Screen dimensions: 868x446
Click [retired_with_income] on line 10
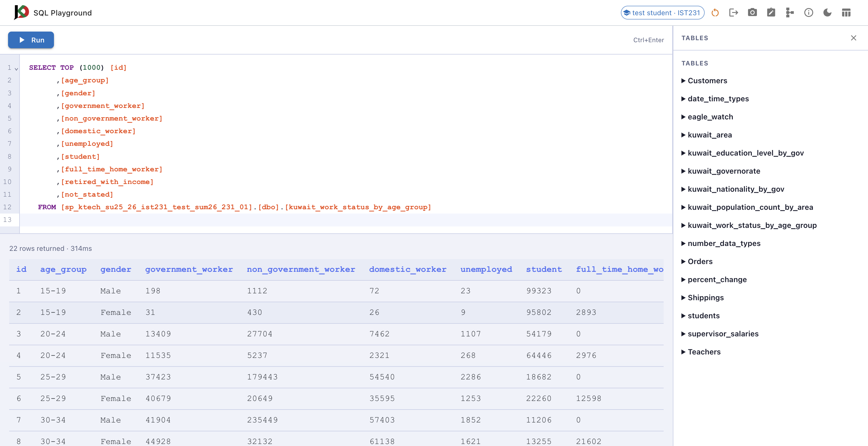pyautogui.click(x=107, y=182)
